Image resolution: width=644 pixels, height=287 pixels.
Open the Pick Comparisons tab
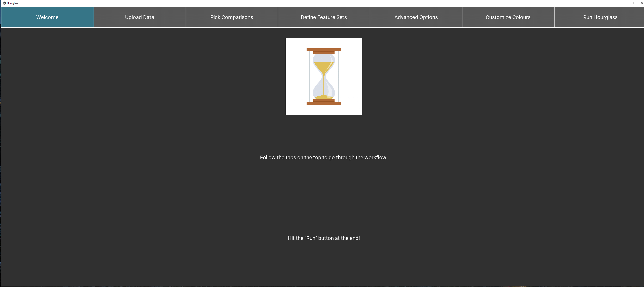pyautogui.click(x=232, y=17)
